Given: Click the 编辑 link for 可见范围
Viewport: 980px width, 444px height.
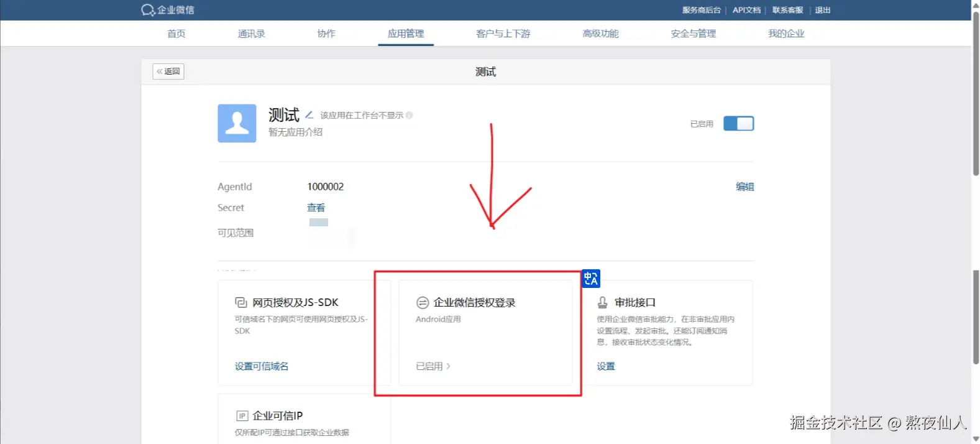Looking at the screenshot, I should (x=744, y=187).
